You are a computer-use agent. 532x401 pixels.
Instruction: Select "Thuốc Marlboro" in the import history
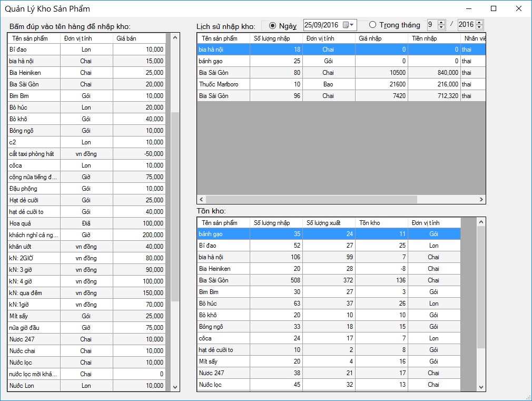coord(341,84)
